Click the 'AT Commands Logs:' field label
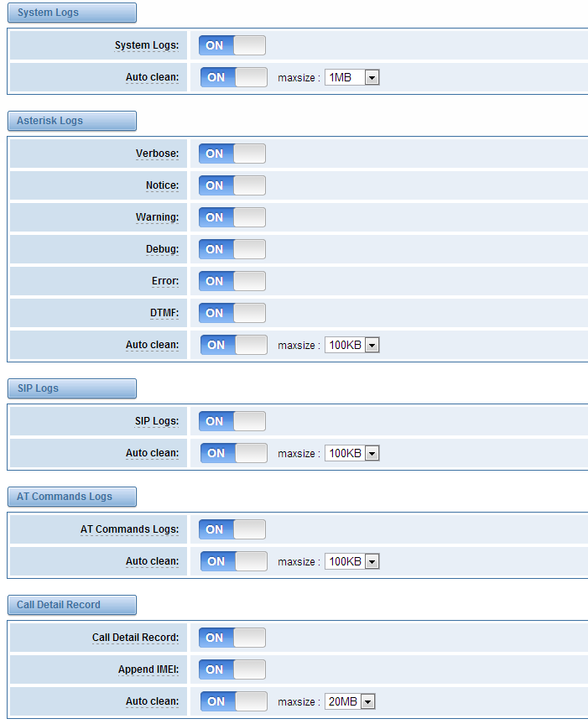The image size is (588, 724). [x=130, y=529]
